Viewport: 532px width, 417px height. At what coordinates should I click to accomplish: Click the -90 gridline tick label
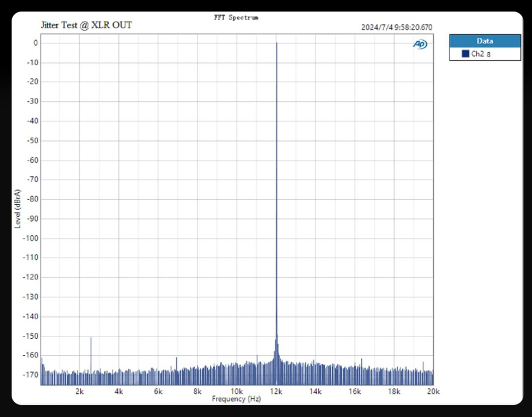point(32,218)
